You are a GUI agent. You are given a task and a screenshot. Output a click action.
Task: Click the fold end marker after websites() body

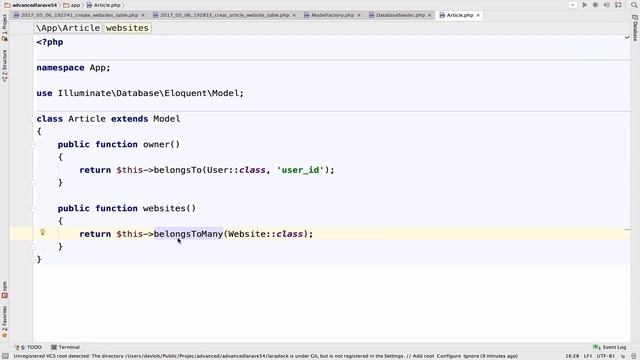[x=34, y=247]
